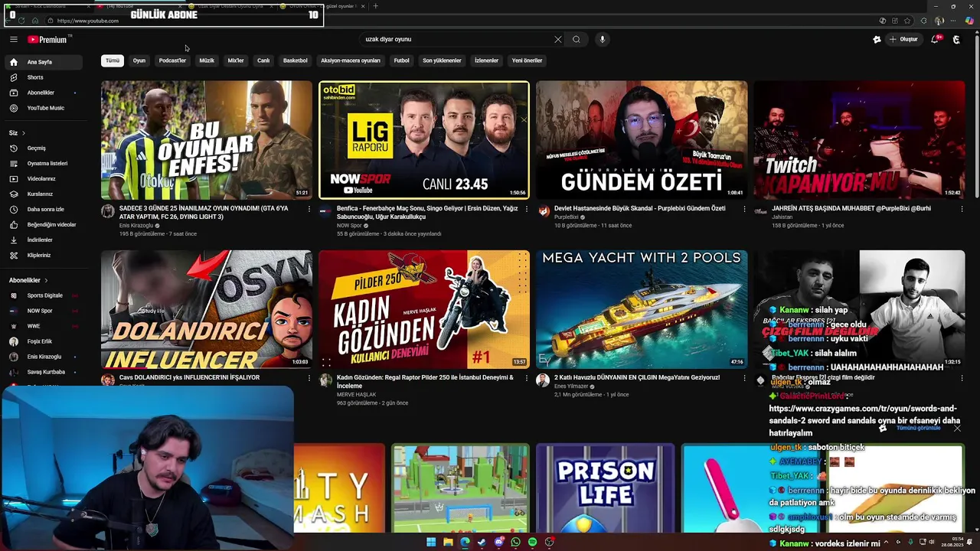
Task: Open the YouTube account avatar menu
Action: pyautogui.click(x=956, y=39)
